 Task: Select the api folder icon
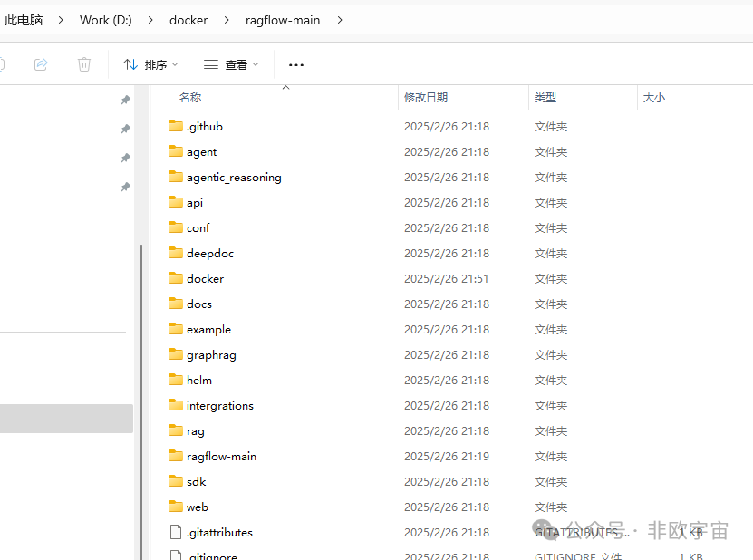click(x=176, y=202)
